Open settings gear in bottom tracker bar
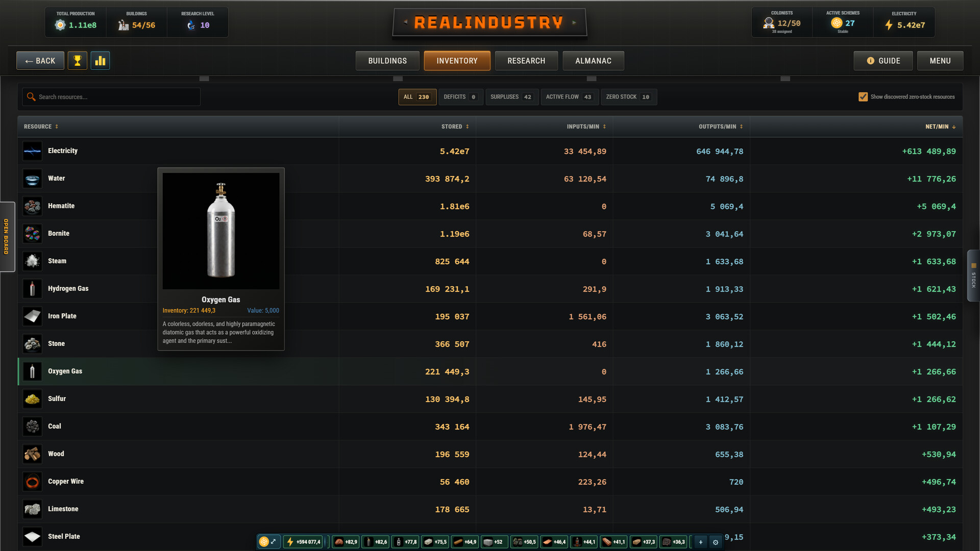980x551 pixels. point(716,542)
